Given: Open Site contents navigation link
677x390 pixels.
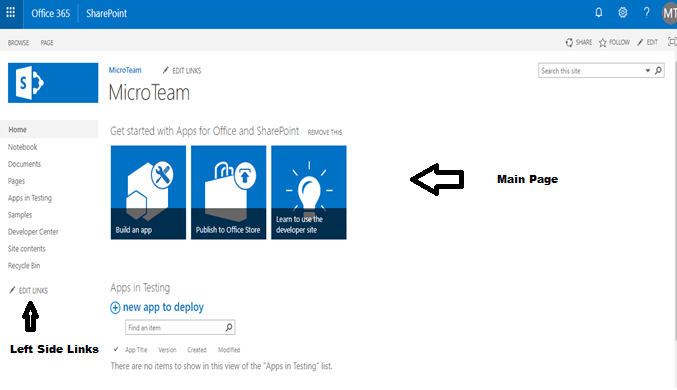Looking at the screenshot, I should pos(26,248).
